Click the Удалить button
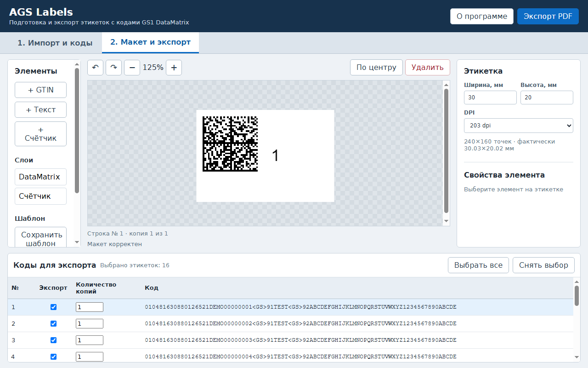 pyautogui.click(x=427, y=68)
